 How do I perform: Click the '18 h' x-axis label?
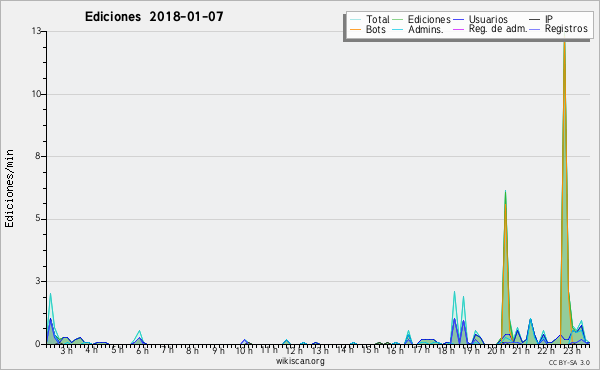[446, 350]
